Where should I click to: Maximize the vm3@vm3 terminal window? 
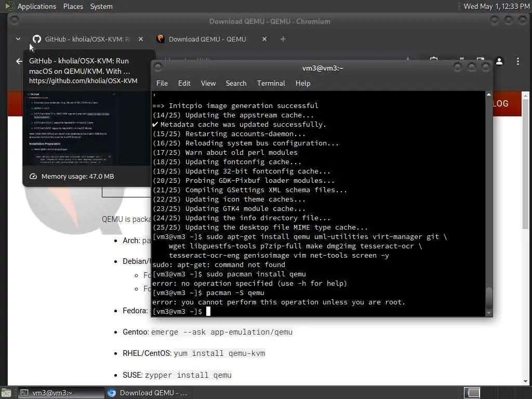click(x=472, y=68)
